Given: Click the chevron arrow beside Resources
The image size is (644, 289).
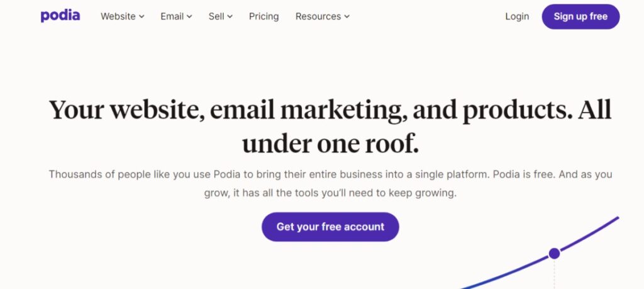Looking at the screenshot, I should pyautogui.click(x=347, y=17).
